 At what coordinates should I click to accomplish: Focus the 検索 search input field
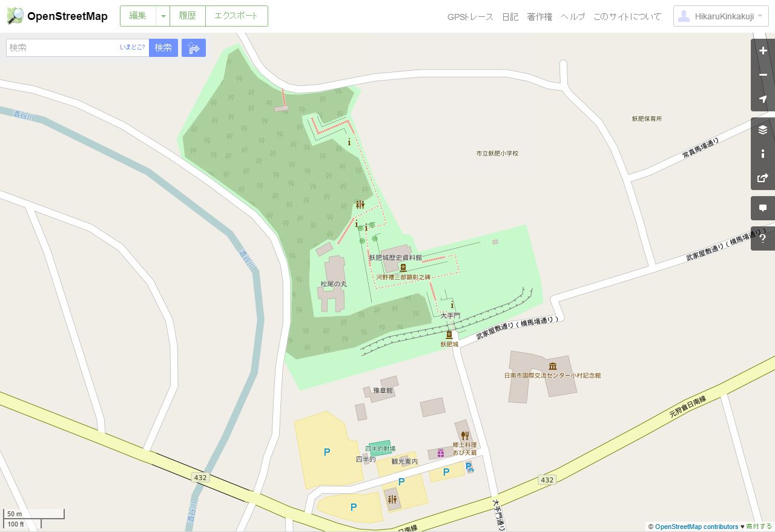tap(63, 48)
